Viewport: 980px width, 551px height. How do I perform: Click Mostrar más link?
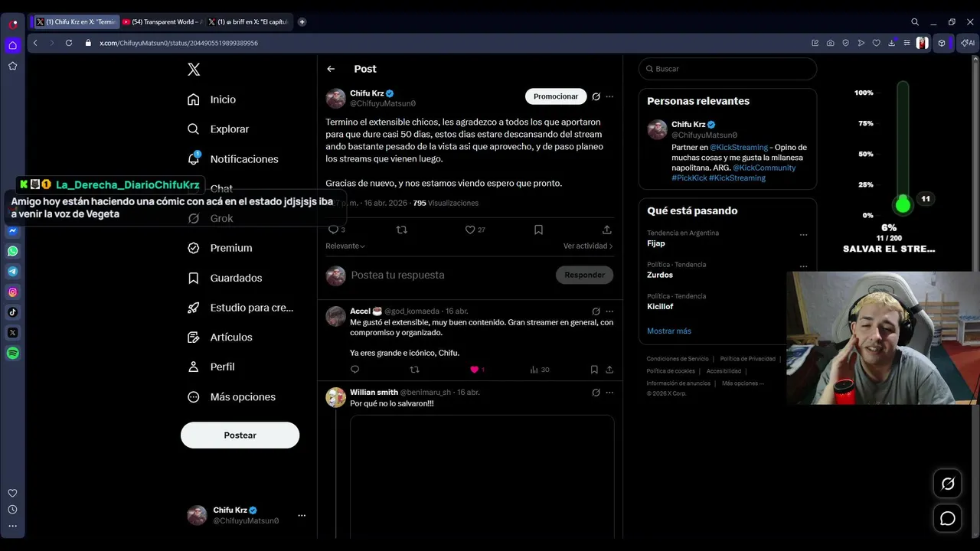tap(669, 331)
